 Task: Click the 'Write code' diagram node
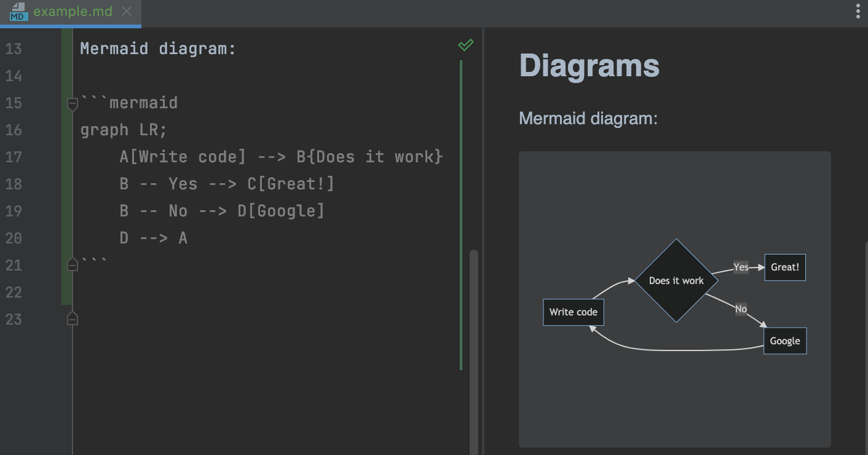tap(574, 312)
